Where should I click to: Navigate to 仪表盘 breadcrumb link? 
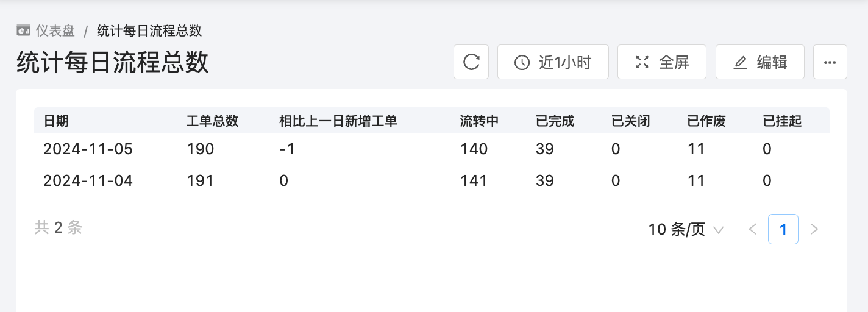[55, 30]
